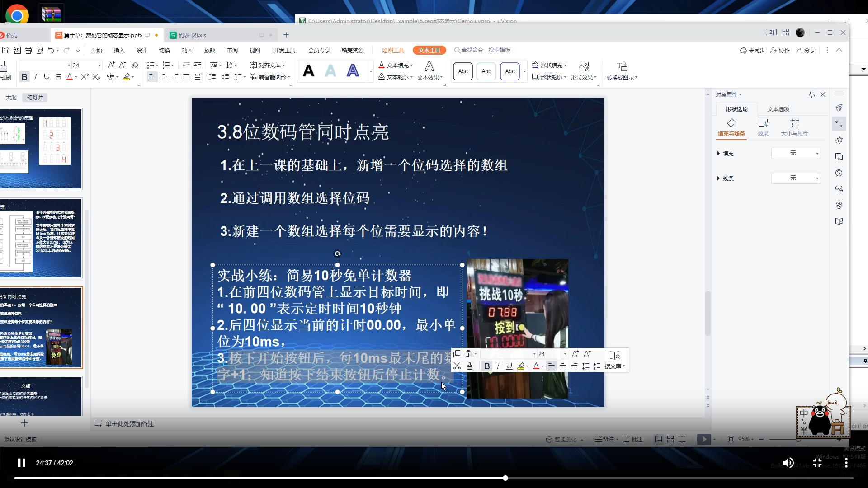
Task: Click the Superscript X² icon
Action: 85,77
